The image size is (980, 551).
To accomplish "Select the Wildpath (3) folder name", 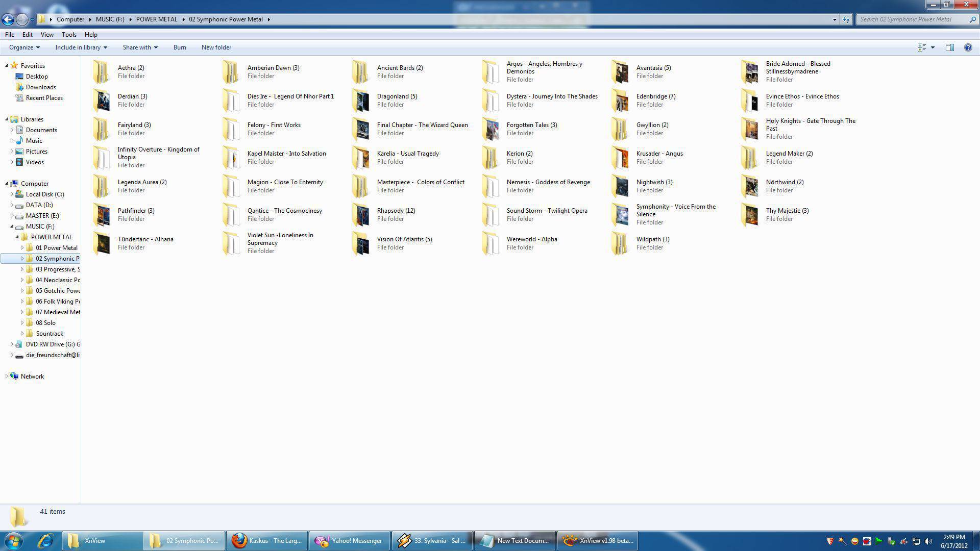I will tap(653, 239).
